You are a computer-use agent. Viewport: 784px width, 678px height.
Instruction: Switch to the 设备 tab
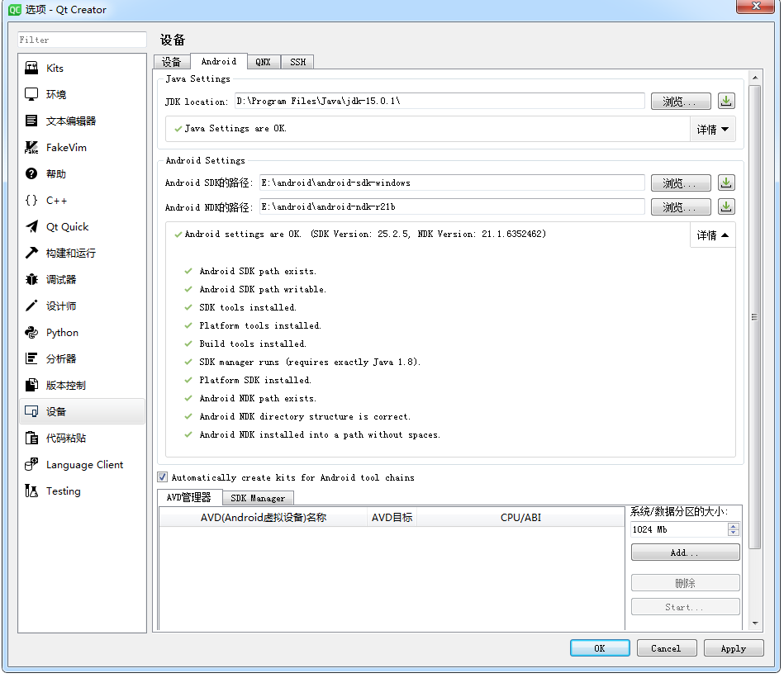[172, 62]
